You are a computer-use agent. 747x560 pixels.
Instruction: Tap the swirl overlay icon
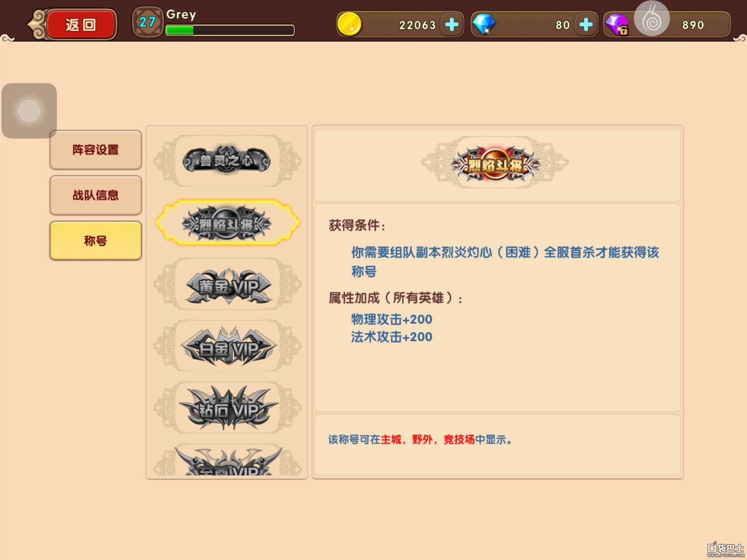[652, 19]
